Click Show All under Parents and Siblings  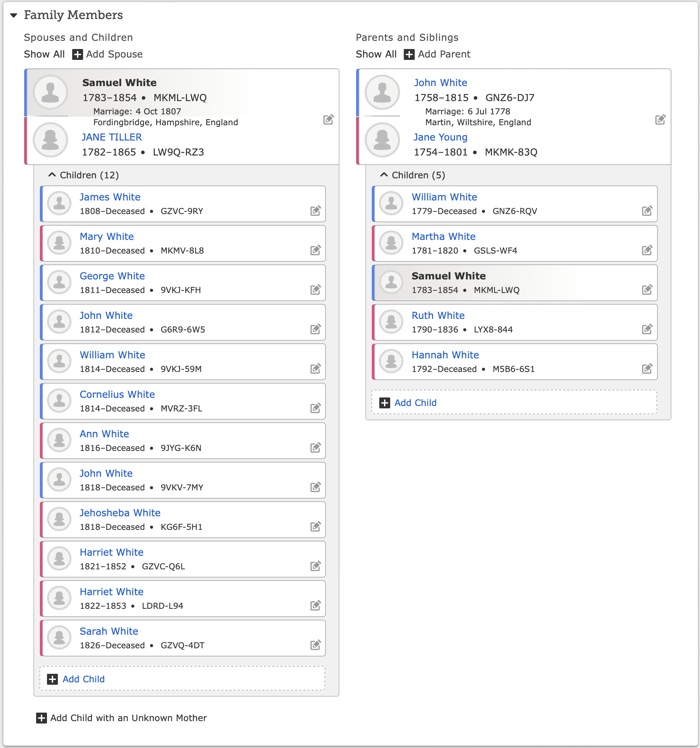point(376,54)
